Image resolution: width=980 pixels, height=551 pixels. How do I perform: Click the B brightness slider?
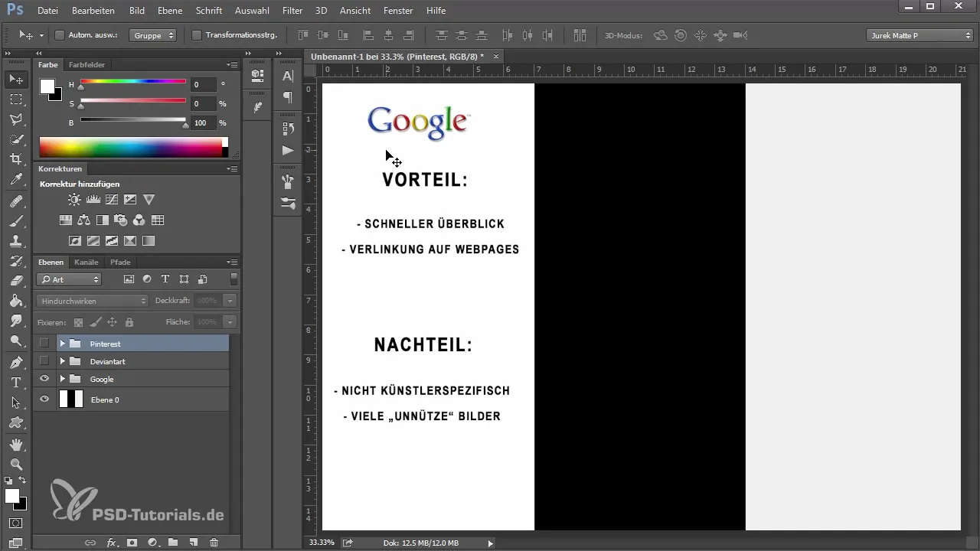[133, 120]
